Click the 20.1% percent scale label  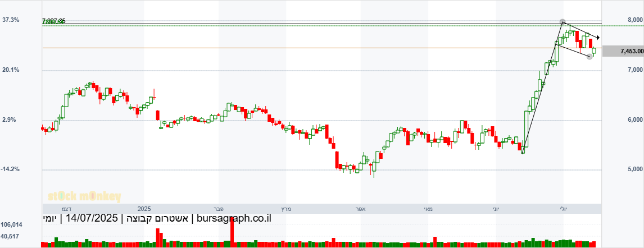coord(10,70)
